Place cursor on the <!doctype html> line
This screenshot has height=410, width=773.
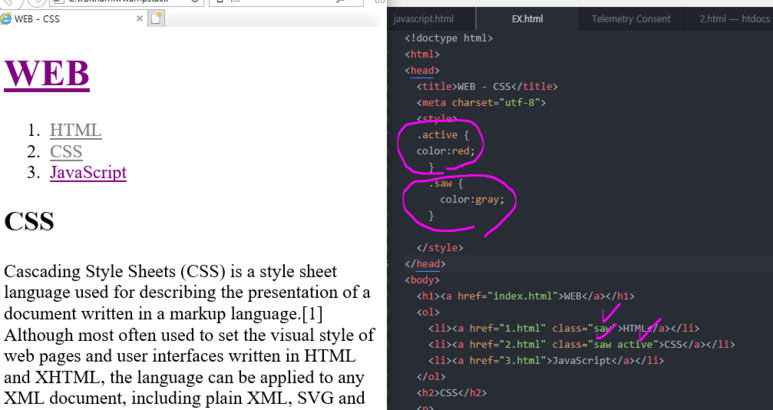pos(449,38)
